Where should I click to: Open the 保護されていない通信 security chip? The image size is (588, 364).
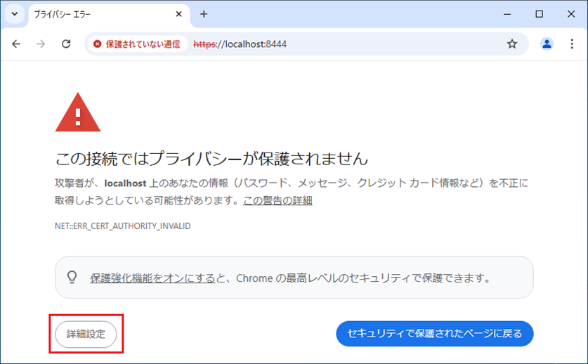[x=137, y=44]
